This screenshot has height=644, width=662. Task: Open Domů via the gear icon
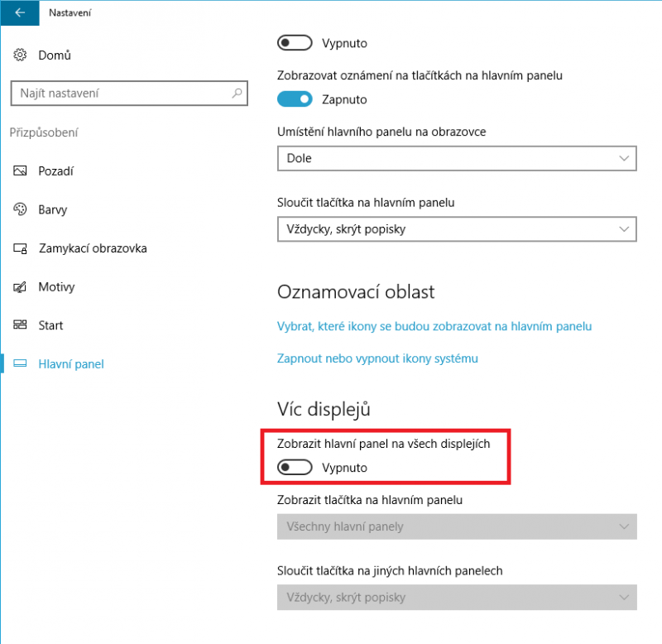click(20, 55)
